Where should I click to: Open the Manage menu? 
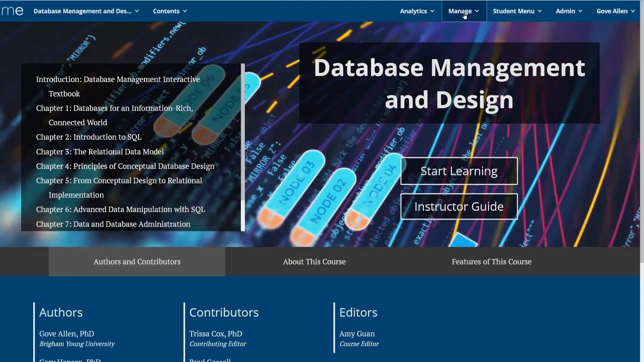pos(464,11)
